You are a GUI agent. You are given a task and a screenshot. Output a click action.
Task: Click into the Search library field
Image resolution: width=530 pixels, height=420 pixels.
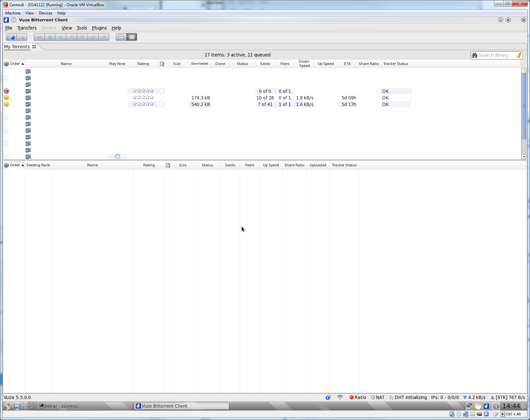point(496,55)
